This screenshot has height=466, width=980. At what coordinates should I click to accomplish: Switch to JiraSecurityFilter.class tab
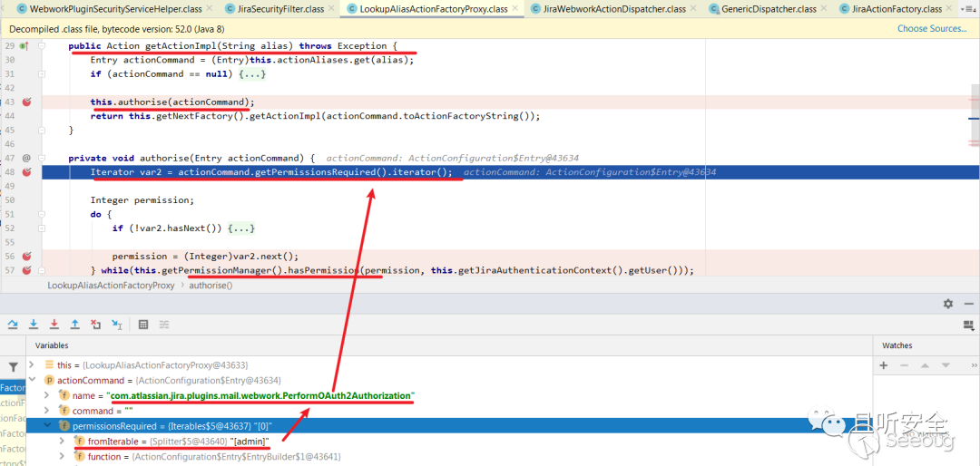pyautogui.click(x=276, y=9)
